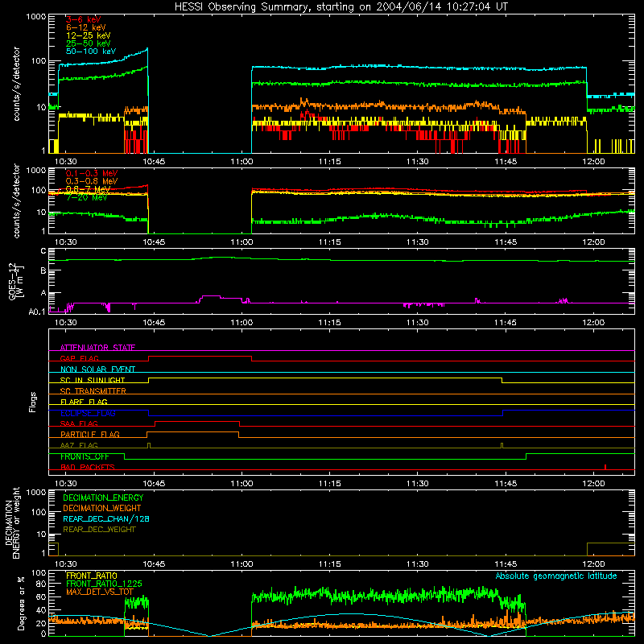The height and width of the screenshot is (644, 644).
Task: Click the DECIMATION_ENERGY legend label
Action: pos(103,497)
